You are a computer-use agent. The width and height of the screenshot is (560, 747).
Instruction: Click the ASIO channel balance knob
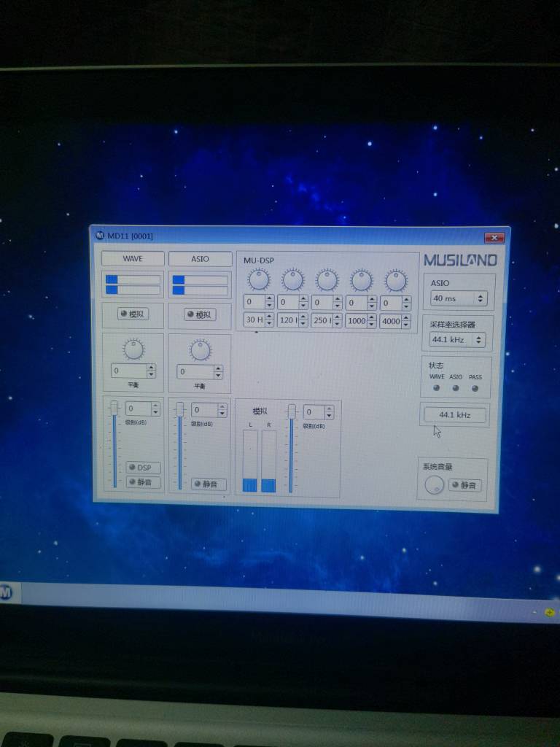(x=200, y=351)
